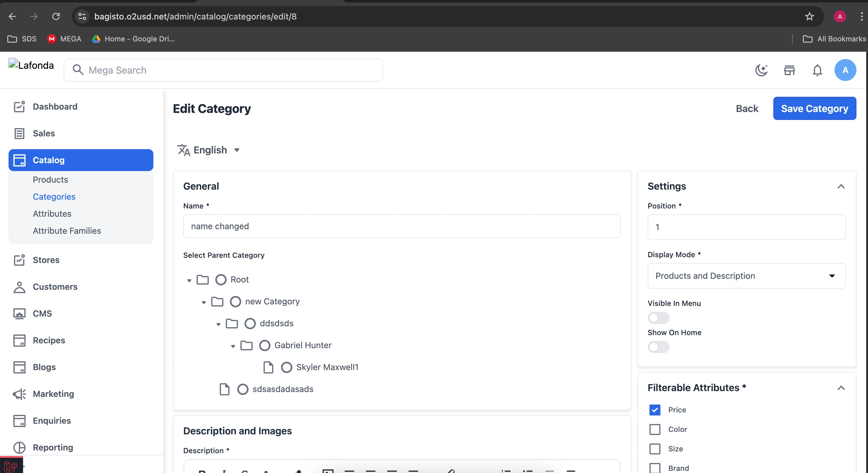Check the Color filterable attribute
This screenshot has height=473, width=868.
[655, 429]
